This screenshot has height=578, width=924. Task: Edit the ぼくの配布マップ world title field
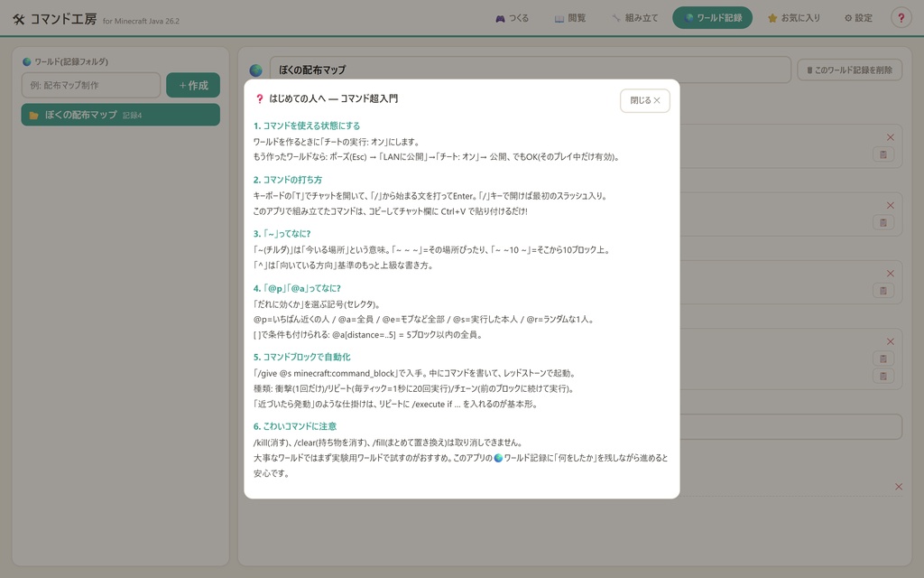click(531, 70)
